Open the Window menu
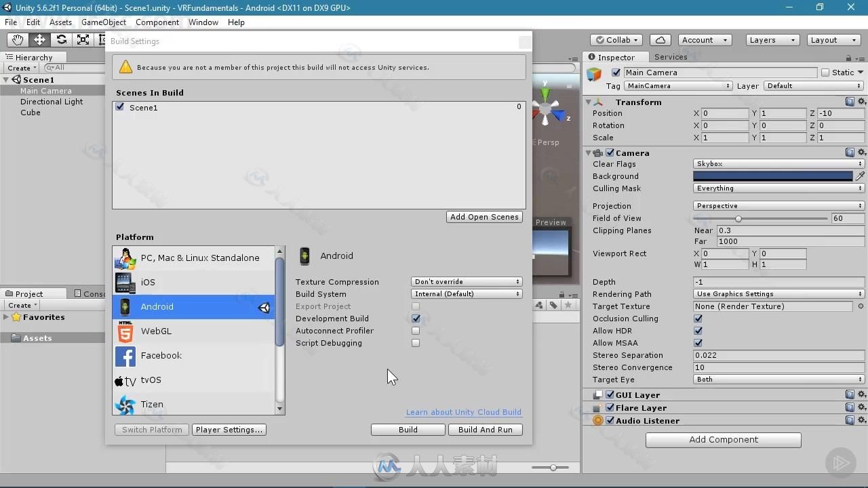Viewport: 868px width, 488px height. (203, 22)
